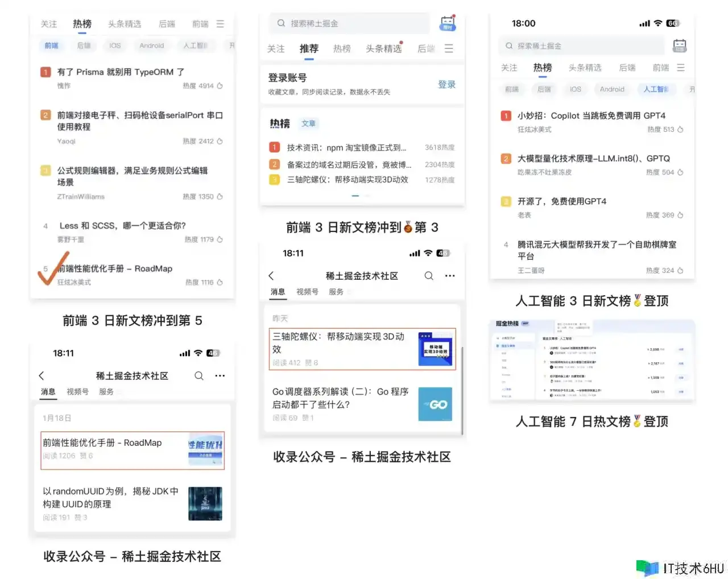Tap back arrow in header above 昨天 list

(271, 276)
